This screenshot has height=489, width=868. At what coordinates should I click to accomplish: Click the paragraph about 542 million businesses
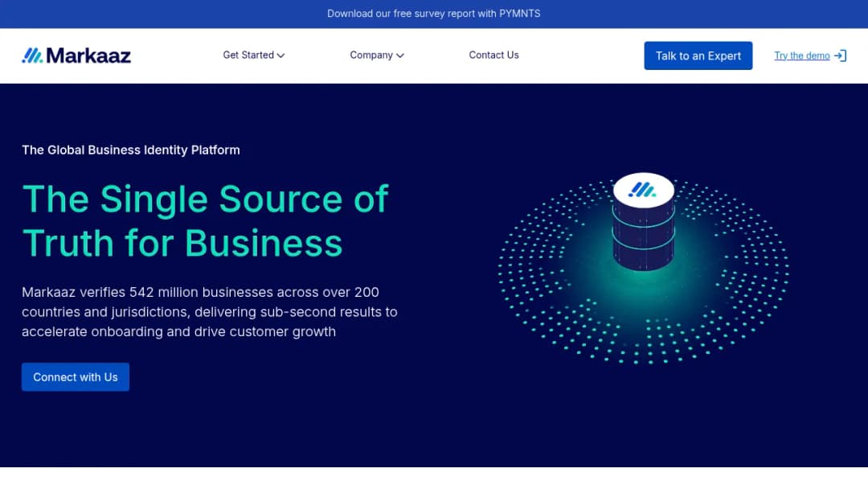(209, 312)
